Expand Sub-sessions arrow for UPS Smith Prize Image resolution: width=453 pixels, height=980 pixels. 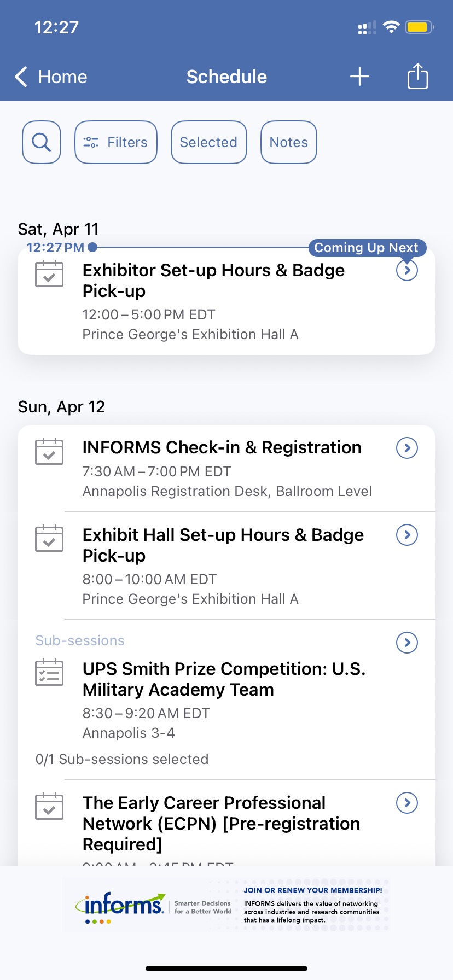[407, 643]
